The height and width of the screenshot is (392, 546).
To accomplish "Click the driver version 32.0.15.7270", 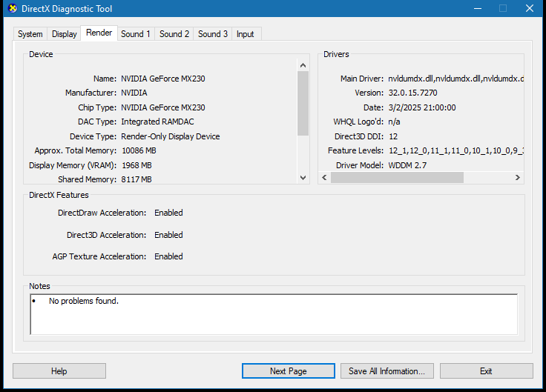I will (x=412, y=93).
